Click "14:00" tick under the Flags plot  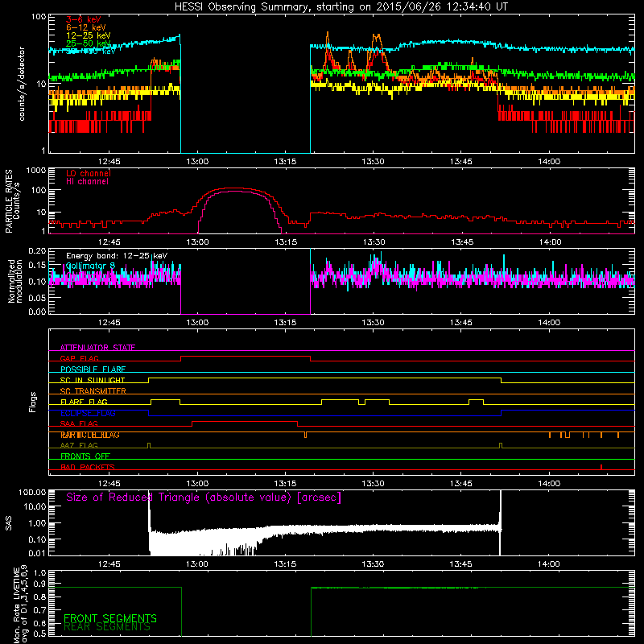point(549,484)
